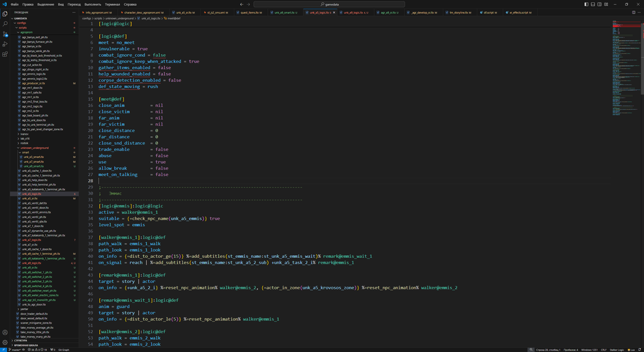The height and width of the screenshot is (352, 644).
Task: Toggle the primary sidebar layout button
Action: (x=586, y=4)
